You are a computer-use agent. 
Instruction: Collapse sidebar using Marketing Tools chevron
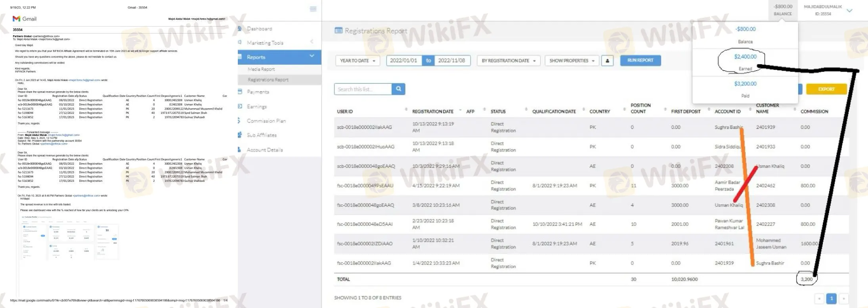coord(312,42)
